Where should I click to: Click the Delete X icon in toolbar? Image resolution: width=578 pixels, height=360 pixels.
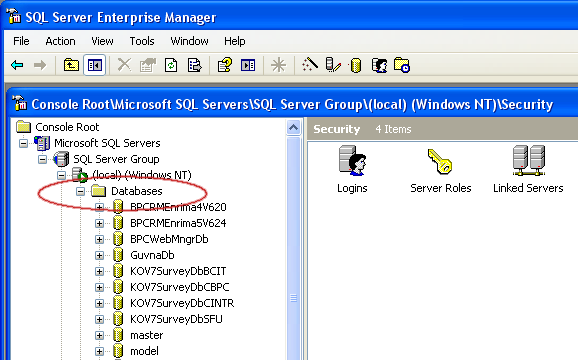click(x=124, y=65)
